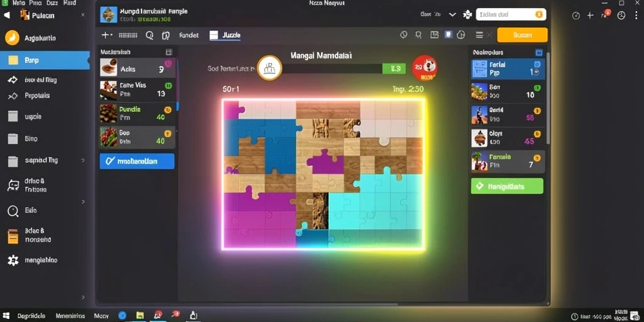Click the gear icon beside mangiahino
The width and height of the screenshot is (644, 322).
(13, 260)
